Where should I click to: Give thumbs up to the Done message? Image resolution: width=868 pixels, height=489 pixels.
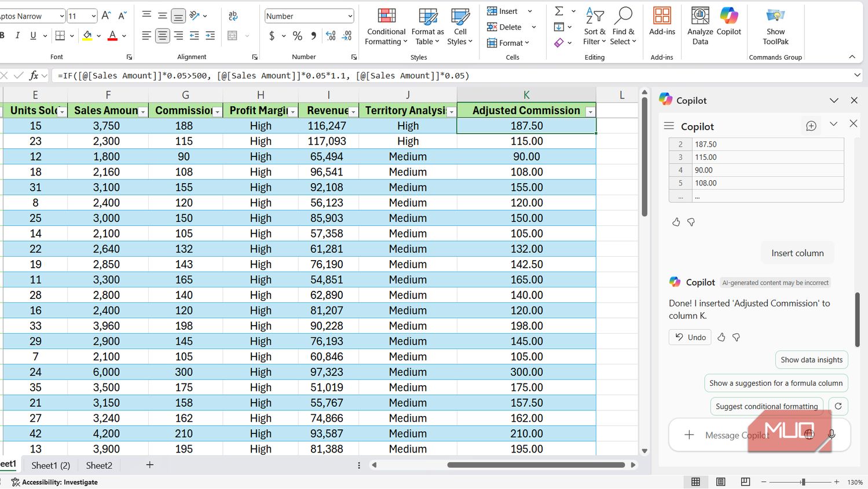pos(721,337)
